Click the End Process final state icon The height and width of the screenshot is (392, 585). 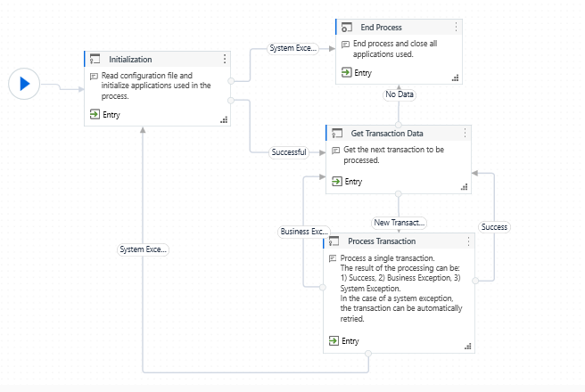pyautogui.click(x=347, y=28)
